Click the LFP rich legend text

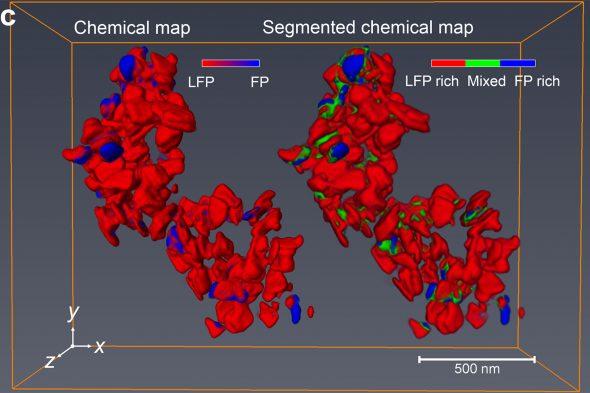[432, 81]
